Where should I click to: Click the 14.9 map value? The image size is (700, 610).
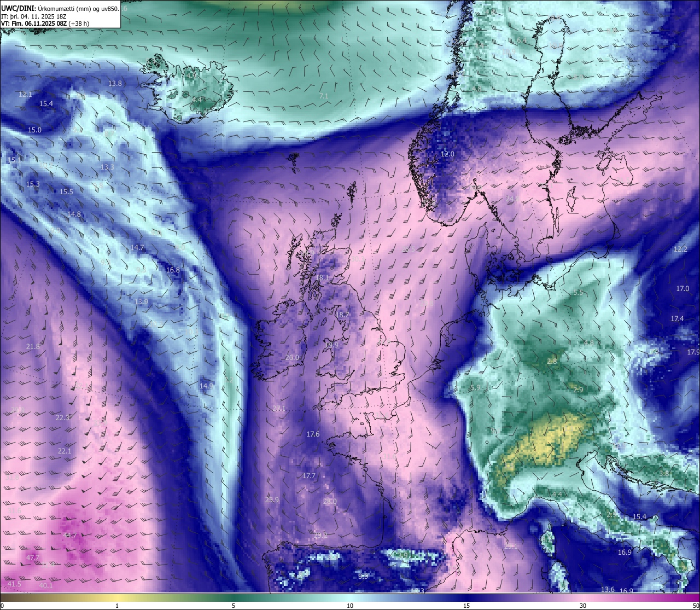point(206,386)
